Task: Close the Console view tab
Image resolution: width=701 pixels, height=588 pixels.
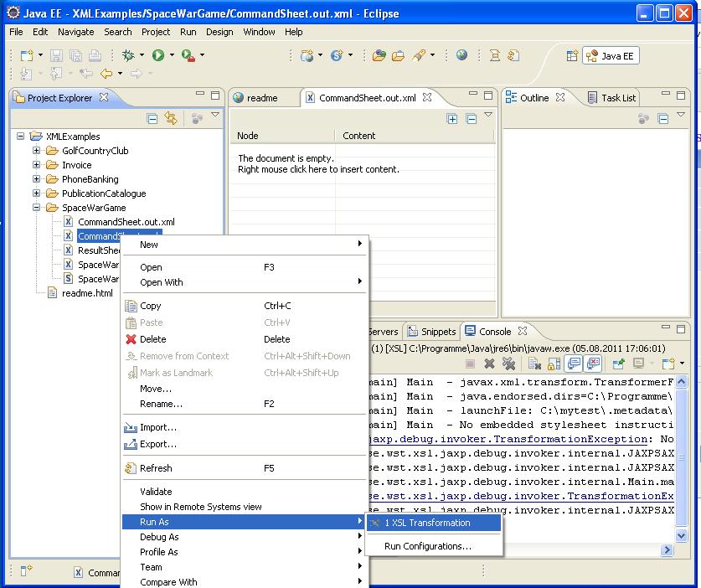Action: click(x=523, y=331)
